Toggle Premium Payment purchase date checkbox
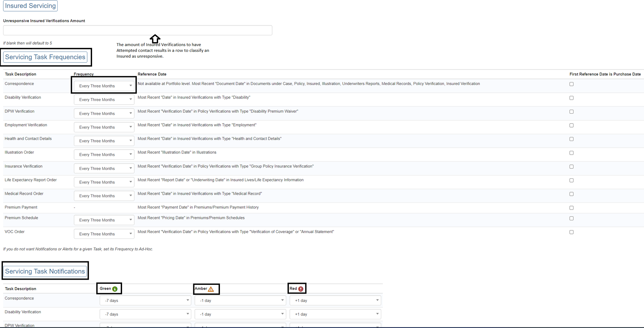 pyautogui.click(x=571, y=208)
